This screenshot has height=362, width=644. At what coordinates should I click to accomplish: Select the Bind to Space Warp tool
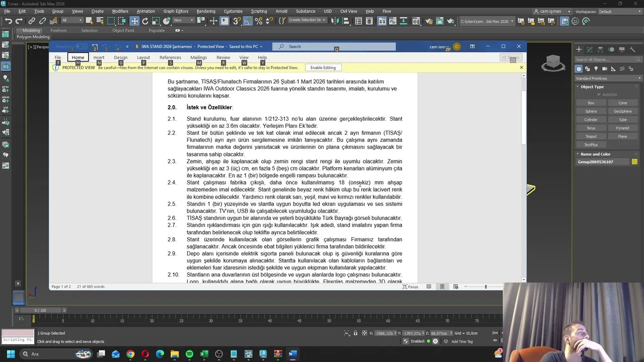coord(53,21)
